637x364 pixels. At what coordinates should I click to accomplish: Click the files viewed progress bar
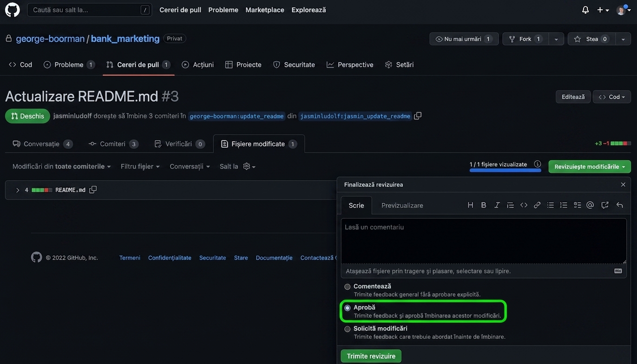point(506,170)
